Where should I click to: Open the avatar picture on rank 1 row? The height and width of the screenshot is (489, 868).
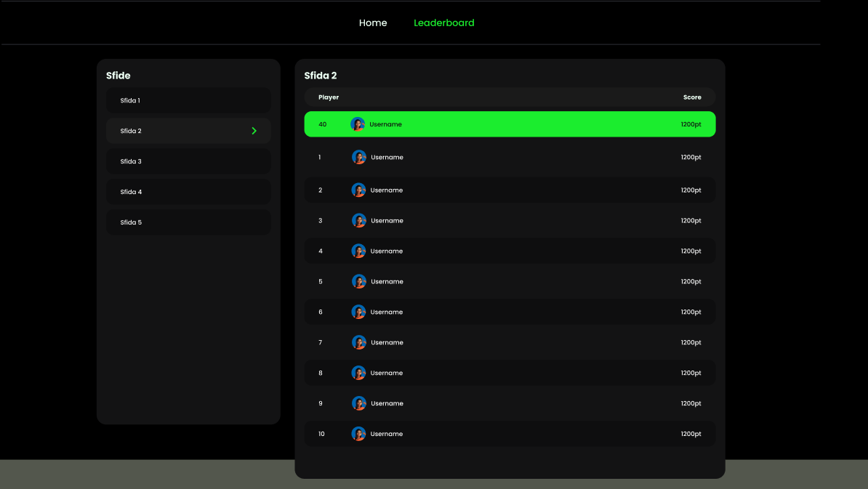tap(358, 156)
